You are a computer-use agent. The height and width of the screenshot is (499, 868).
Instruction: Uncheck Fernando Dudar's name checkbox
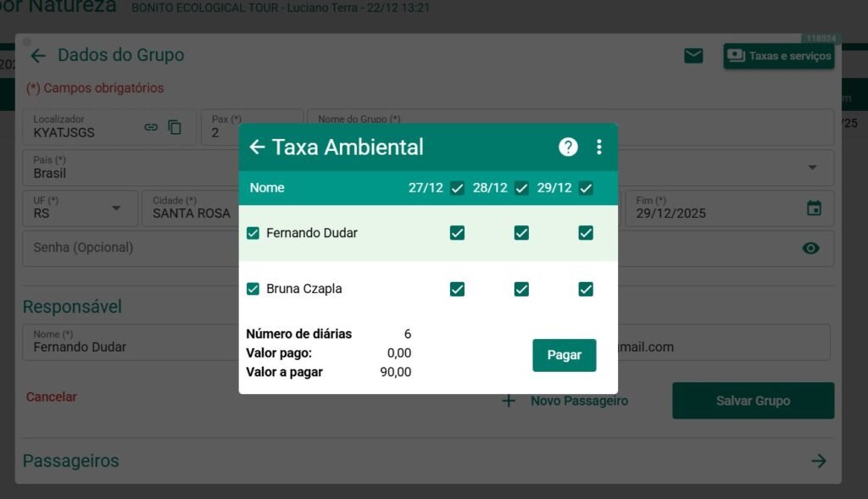[253, 233]
